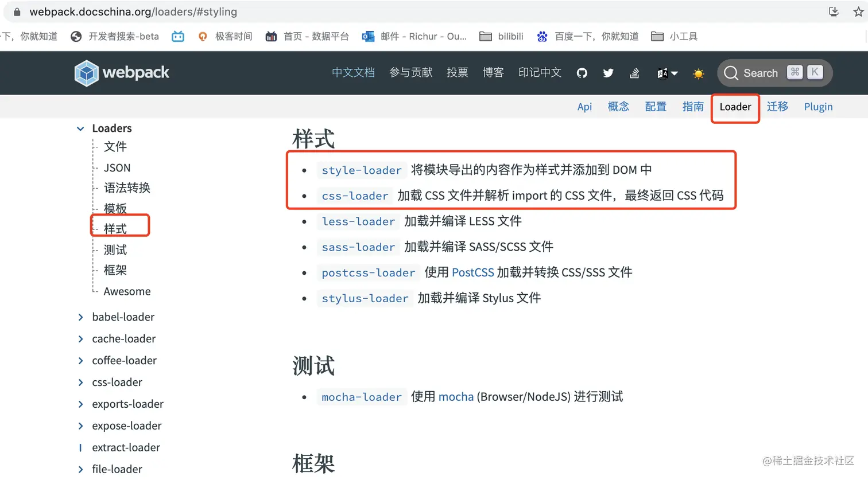The image size is (868, 480).
Task: Open the GitHub icon link
Action: coord(582,73)
